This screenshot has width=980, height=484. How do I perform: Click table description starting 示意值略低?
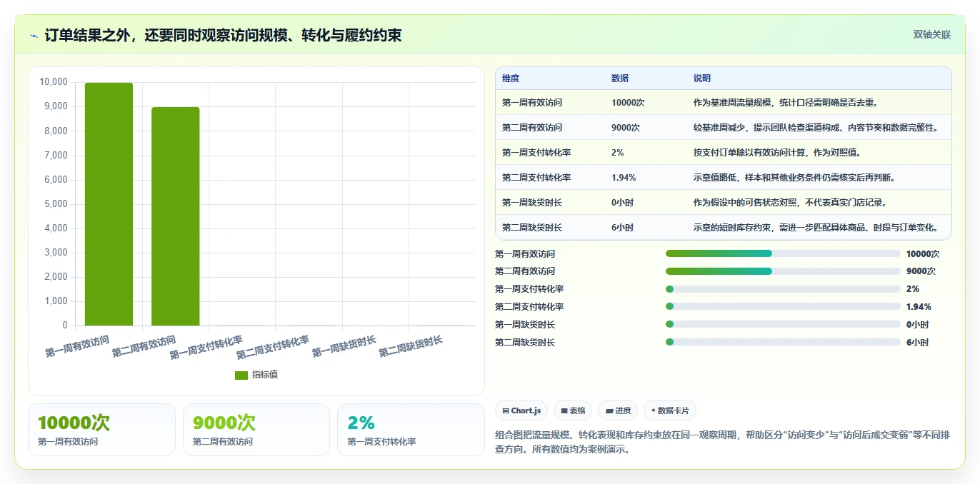(794, 178)
